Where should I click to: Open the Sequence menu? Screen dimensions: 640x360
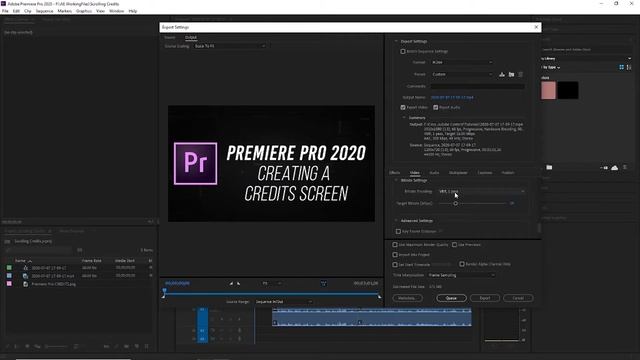pos(44,11)
